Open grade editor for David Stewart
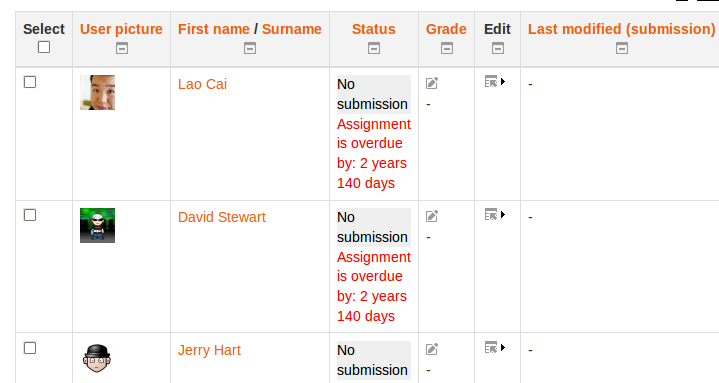Image resolution: width=719 pixels, height=383 pixels. pos(432,216)
